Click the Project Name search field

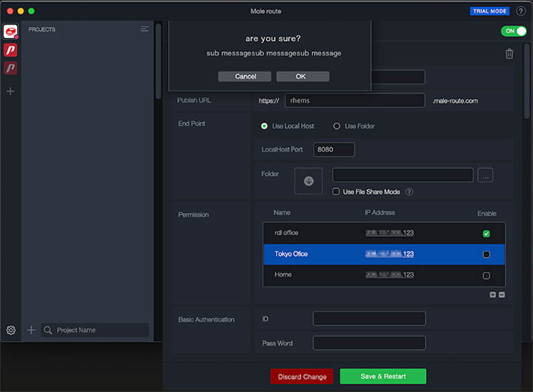99,330
